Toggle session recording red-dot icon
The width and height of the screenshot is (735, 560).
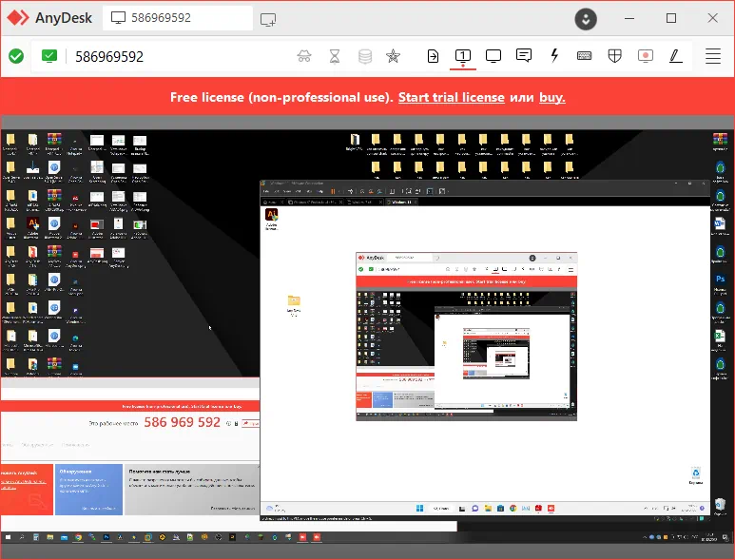[646, 56]
